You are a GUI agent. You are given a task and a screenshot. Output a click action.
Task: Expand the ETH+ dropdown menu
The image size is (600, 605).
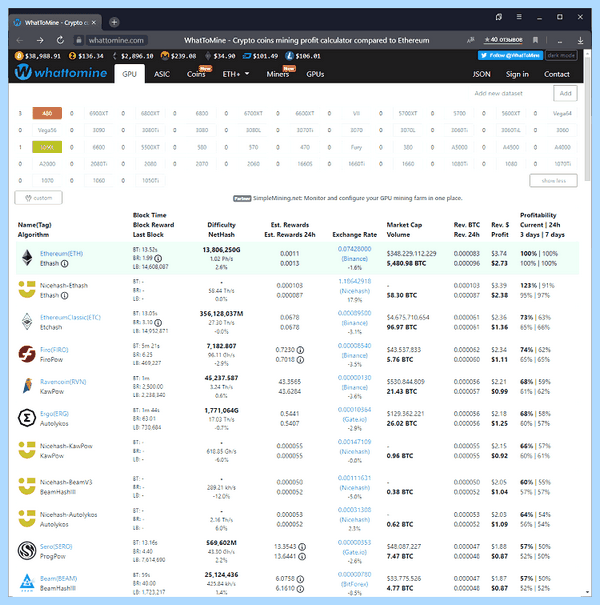coord(236,74)
